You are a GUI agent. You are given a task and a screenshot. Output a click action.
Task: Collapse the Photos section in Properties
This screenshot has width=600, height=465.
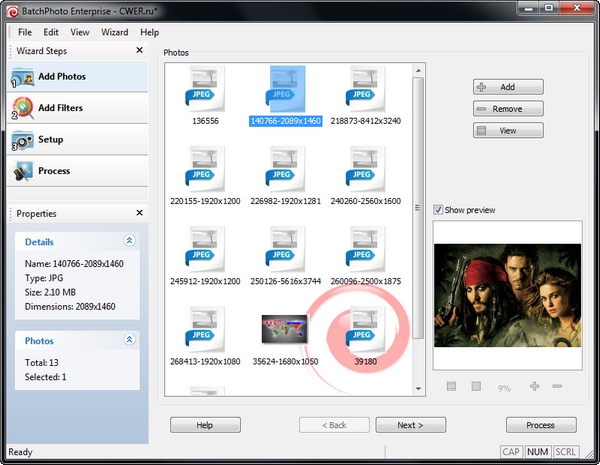point(129,340)
